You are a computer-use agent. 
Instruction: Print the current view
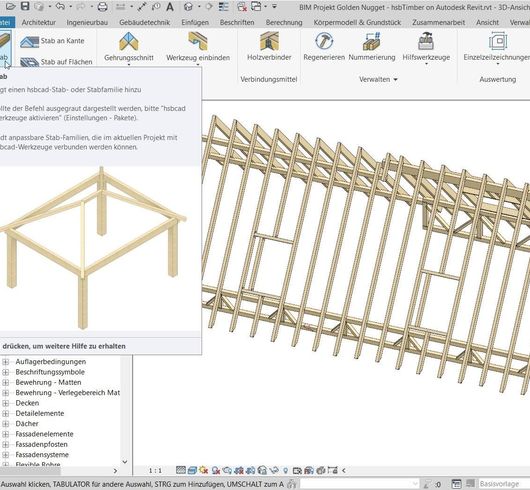click(x=102, y=6)
